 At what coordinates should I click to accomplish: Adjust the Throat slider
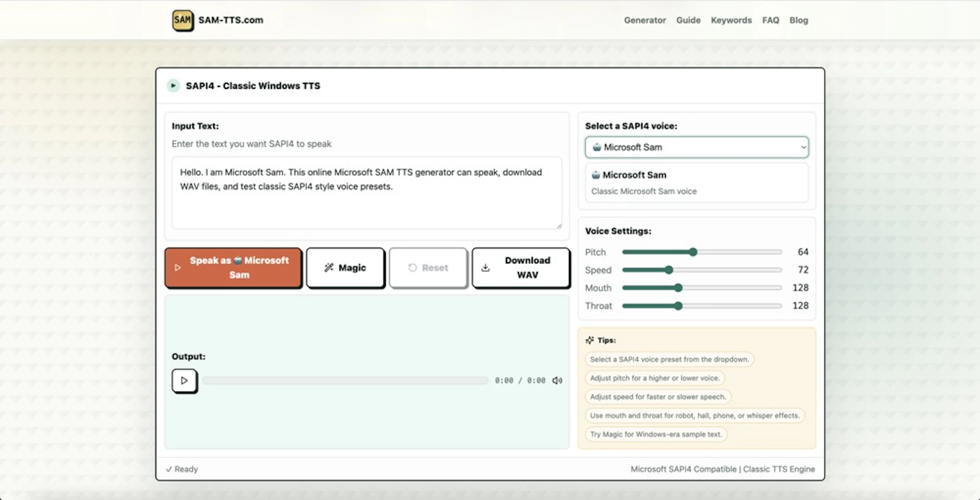click(702, 306)
